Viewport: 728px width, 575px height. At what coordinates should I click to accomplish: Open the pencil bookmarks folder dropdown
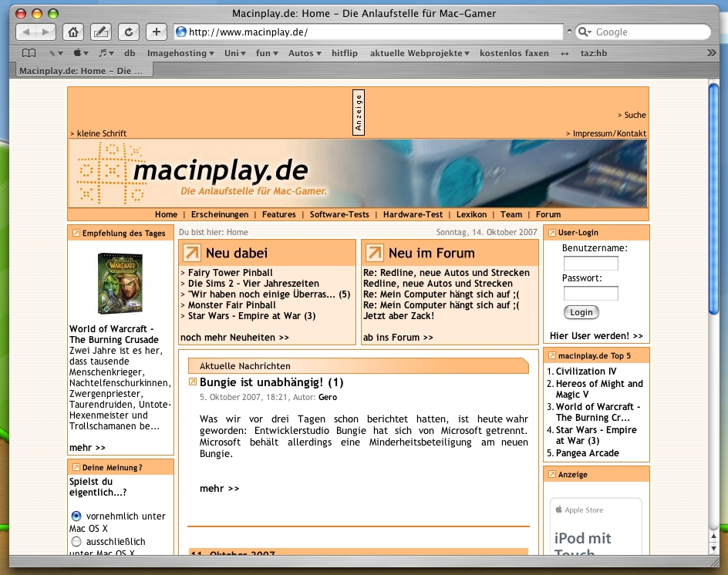(x=56, y=53)
